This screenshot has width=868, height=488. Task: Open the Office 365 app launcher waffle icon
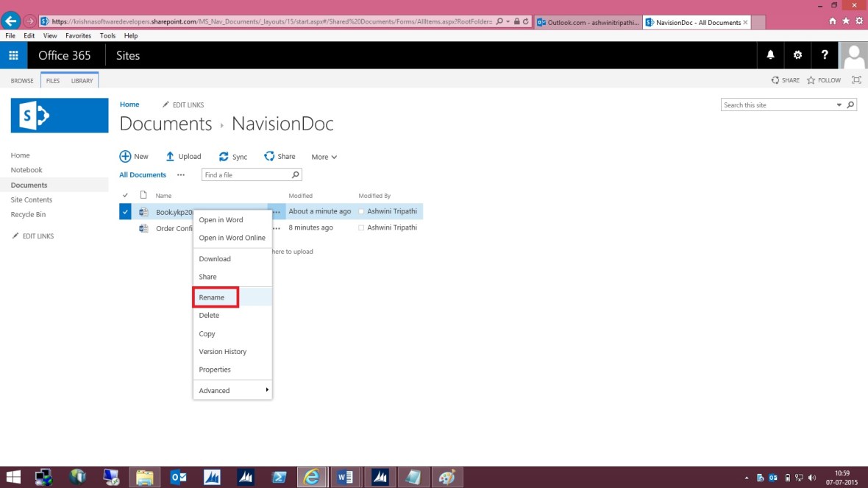pos(13,55)
